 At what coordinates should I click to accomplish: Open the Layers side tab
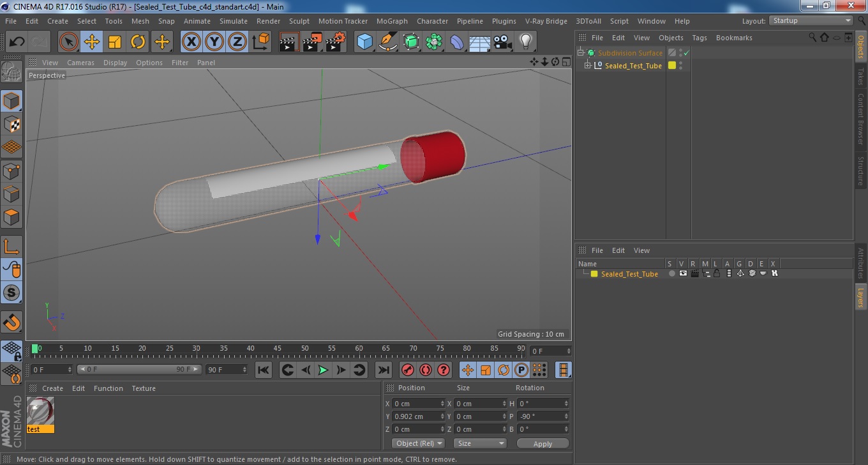(x=861, y=297)
